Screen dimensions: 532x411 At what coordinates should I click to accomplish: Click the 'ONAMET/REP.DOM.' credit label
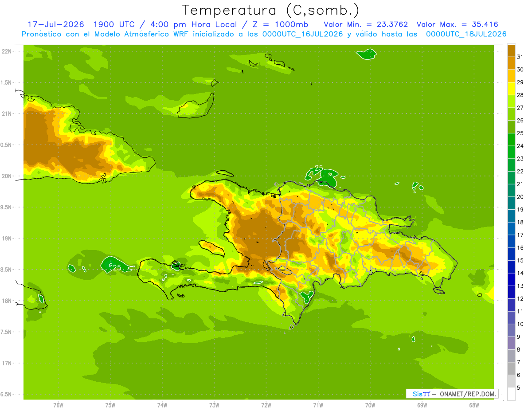pos(468,394)
